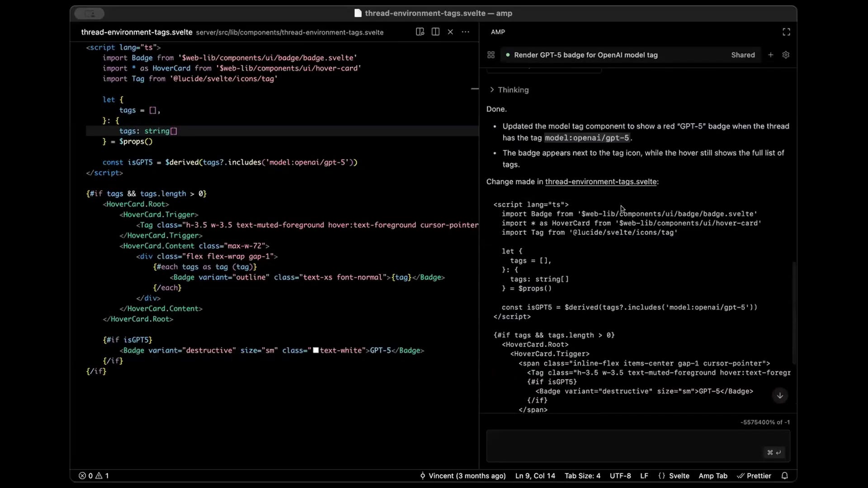Start new thread with plus icon

[x=771, y=55]
